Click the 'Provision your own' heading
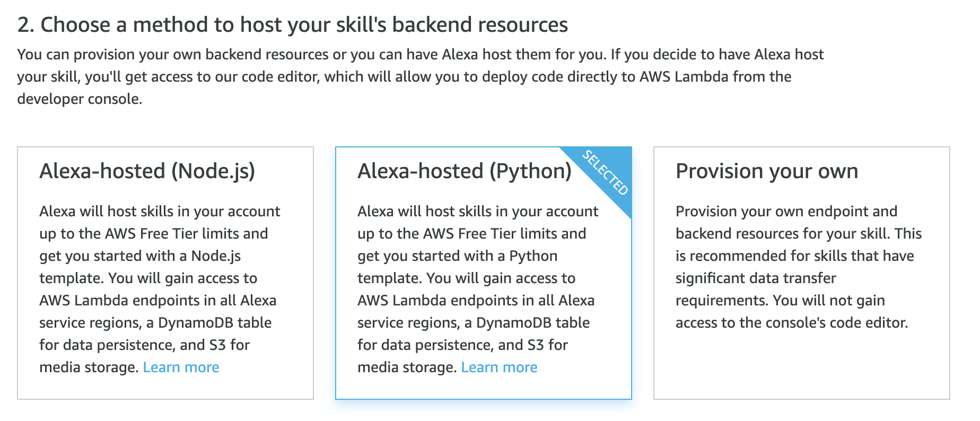This screenshot has width=980, height=421. tap(767, 171)
